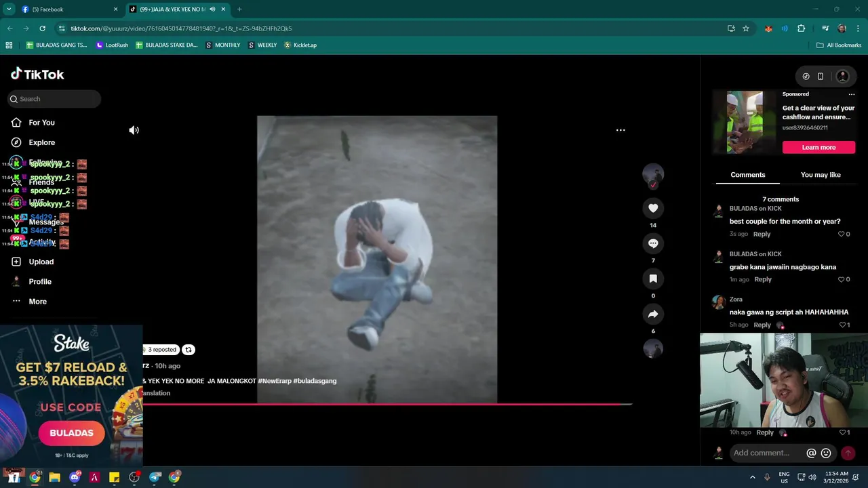Open comments via the speech bubble icon
The width and height of the screenshot is (868, 488).
(x=653, y=243)
